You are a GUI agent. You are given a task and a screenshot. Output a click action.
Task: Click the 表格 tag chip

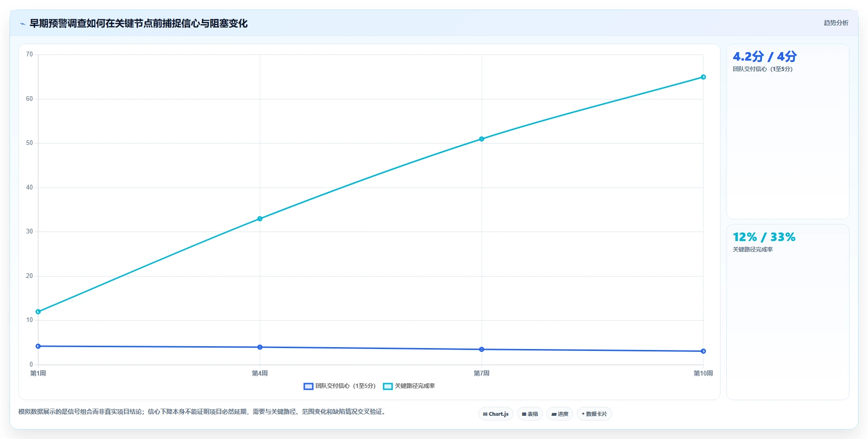point(530,414)
